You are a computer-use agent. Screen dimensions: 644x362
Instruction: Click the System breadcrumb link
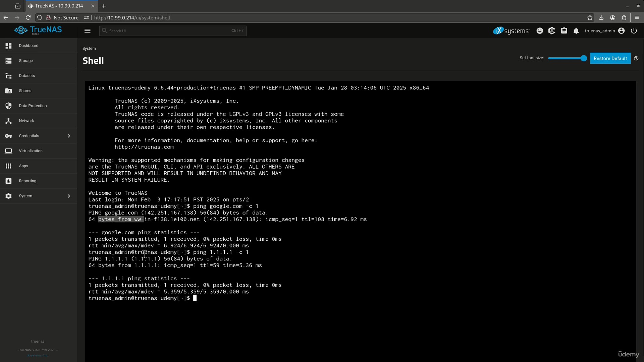tap(89, 49)
